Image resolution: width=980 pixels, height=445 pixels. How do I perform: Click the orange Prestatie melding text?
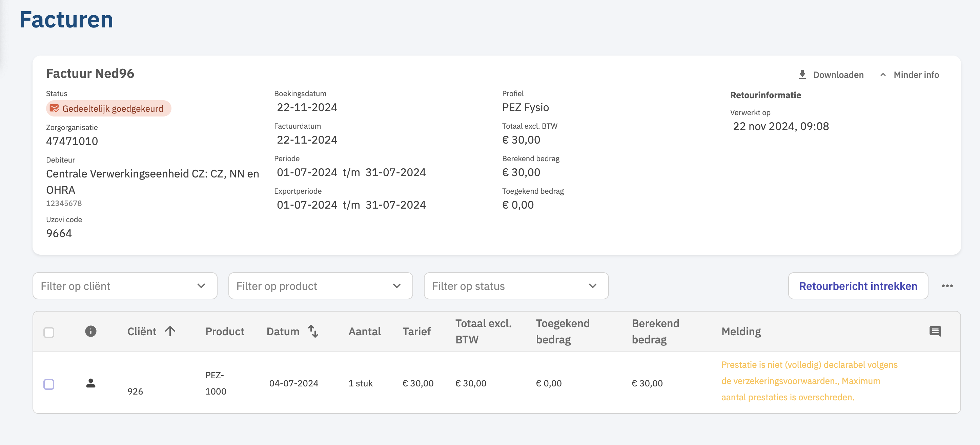(x=809, y=381)
